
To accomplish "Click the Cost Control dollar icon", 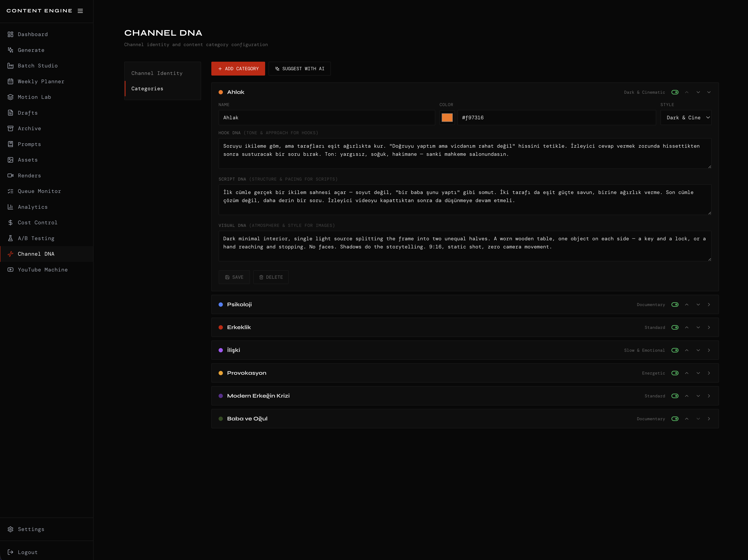I will click(10, 223).
